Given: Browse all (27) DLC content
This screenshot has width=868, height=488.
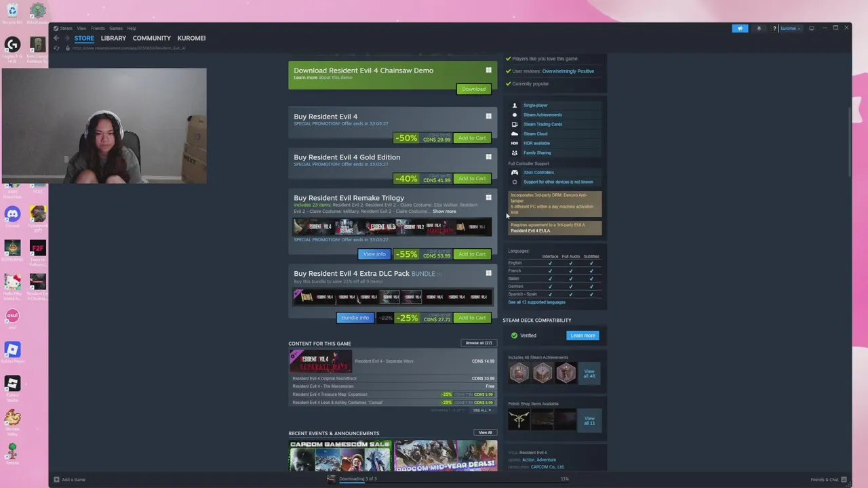Looking at the screenshot, I should coord(479,344).
